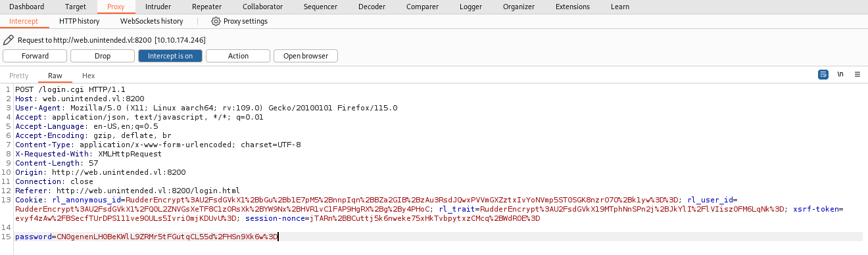868x255 pixels.
Task: Forward the intercepted request
Action: click(x=35, y=56)
